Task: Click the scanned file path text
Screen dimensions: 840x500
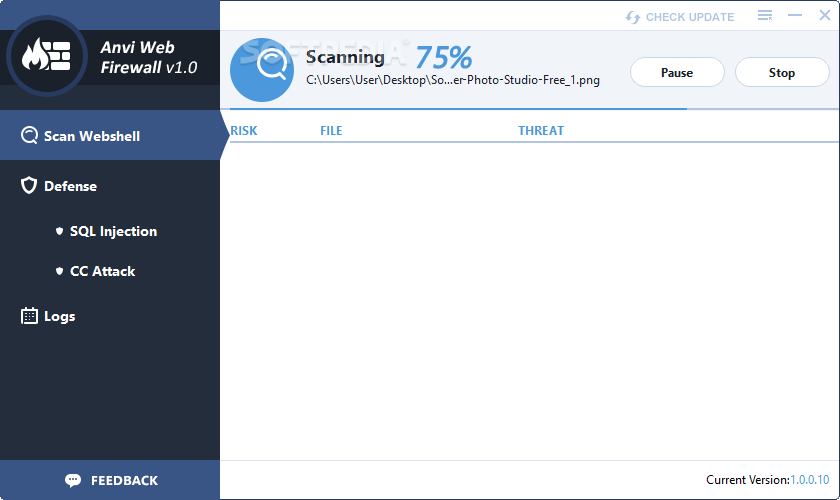Action: (453, 80)
